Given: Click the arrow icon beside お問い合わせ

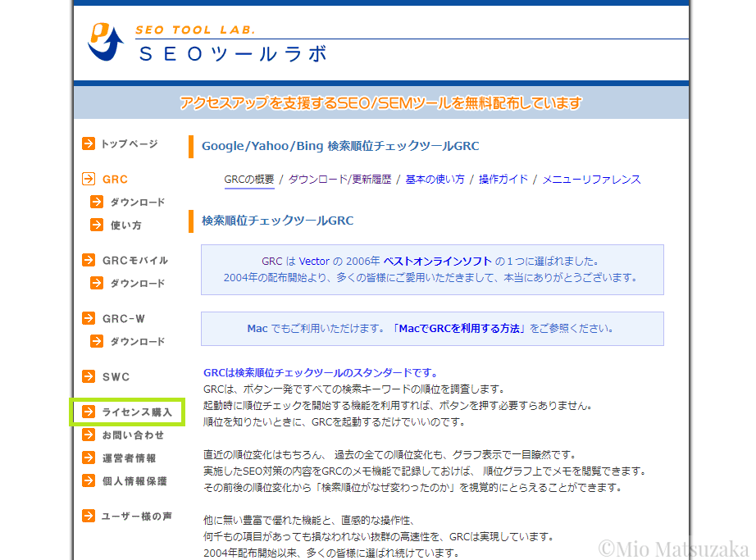Looking at the screenshot, I should (89, 435).
